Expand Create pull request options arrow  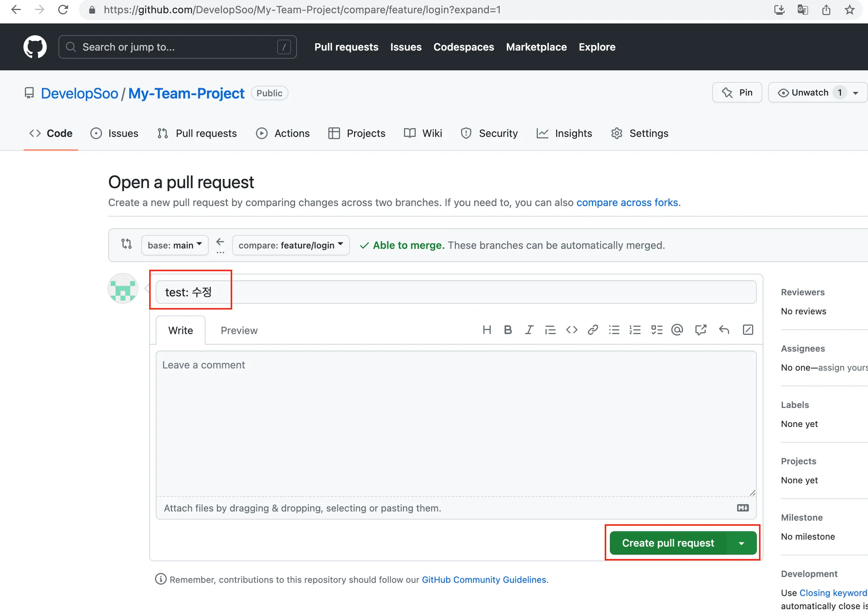(x=741, y=543)
